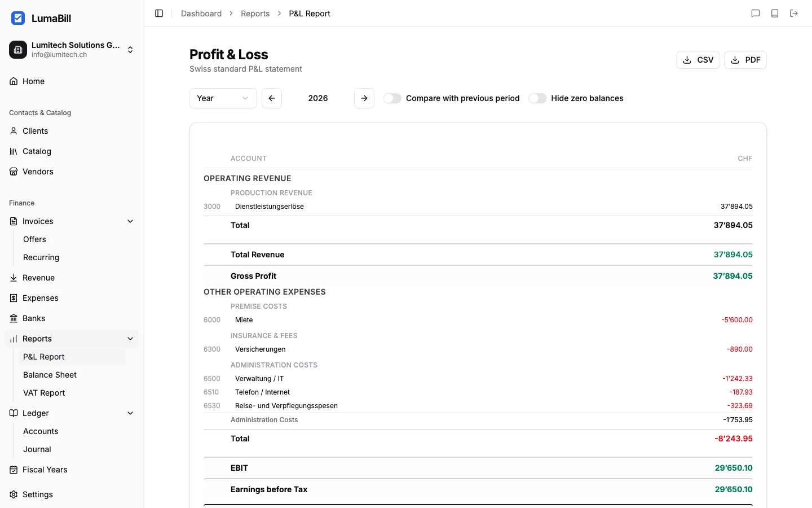Open the Year period dropdown
Screen dimensions: 812x508
[x=223, y=98]
